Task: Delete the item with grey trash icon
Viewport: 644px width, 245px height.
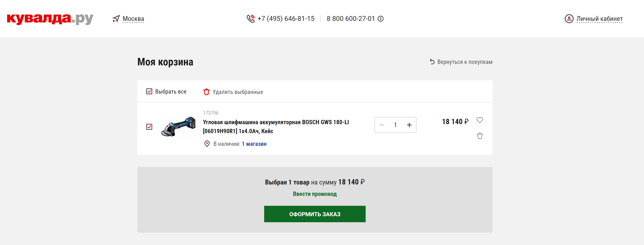Action: 480,136
